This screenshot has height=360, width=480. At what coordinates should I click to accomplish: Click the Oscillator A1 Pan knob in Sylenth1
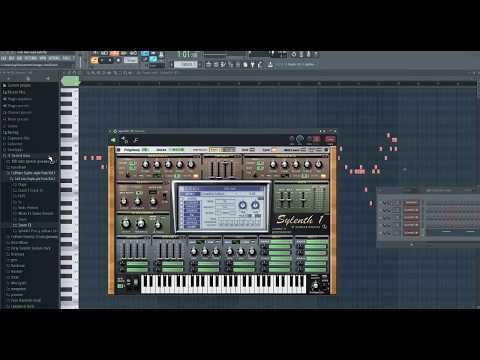191,164
